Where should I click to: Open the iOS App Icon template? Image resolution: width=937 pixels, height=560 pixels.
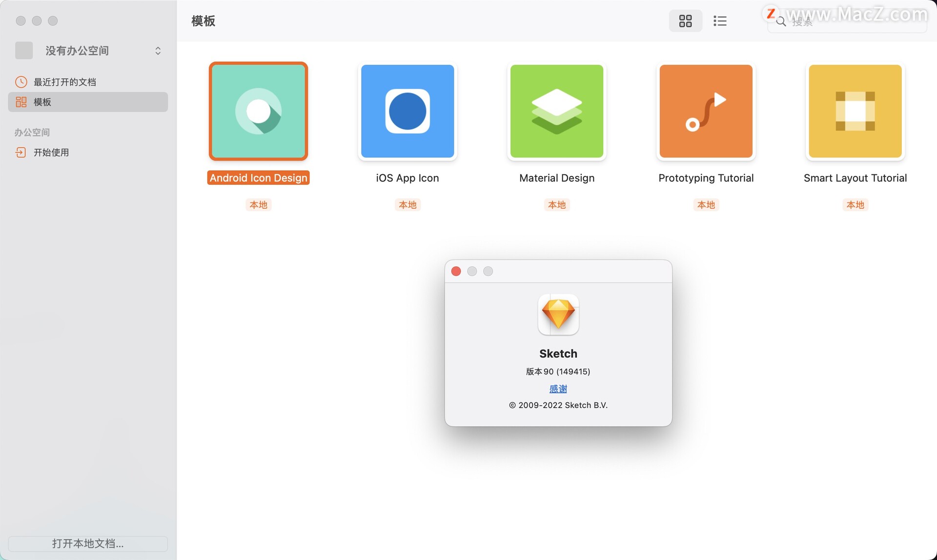407,111
